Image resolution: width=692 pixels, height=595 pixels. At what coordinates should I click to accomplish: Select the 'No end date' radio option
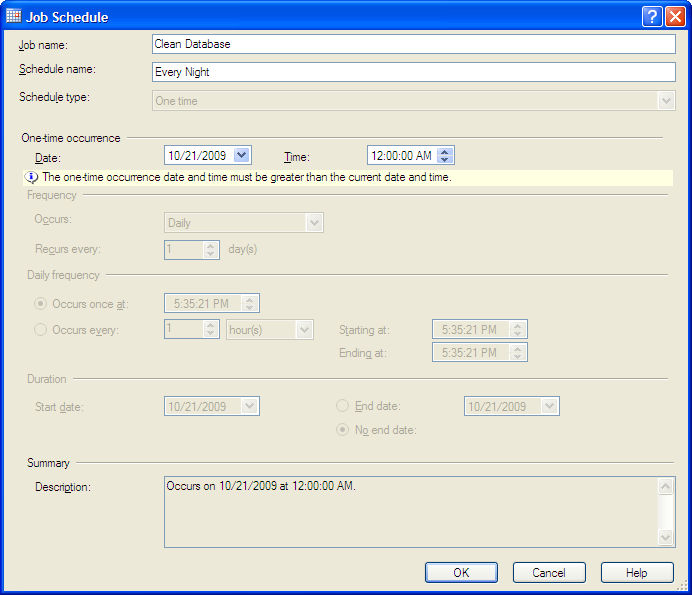pos(343,430)
